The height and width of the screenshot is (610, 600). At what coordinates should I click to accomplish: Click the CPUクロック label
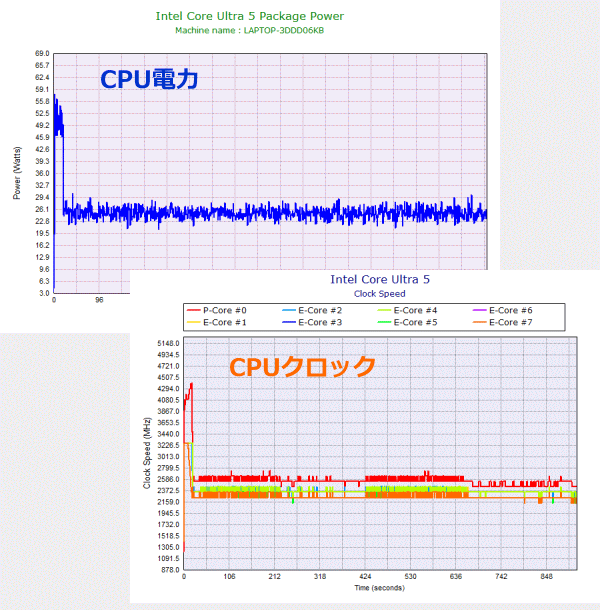click(302, 366)
